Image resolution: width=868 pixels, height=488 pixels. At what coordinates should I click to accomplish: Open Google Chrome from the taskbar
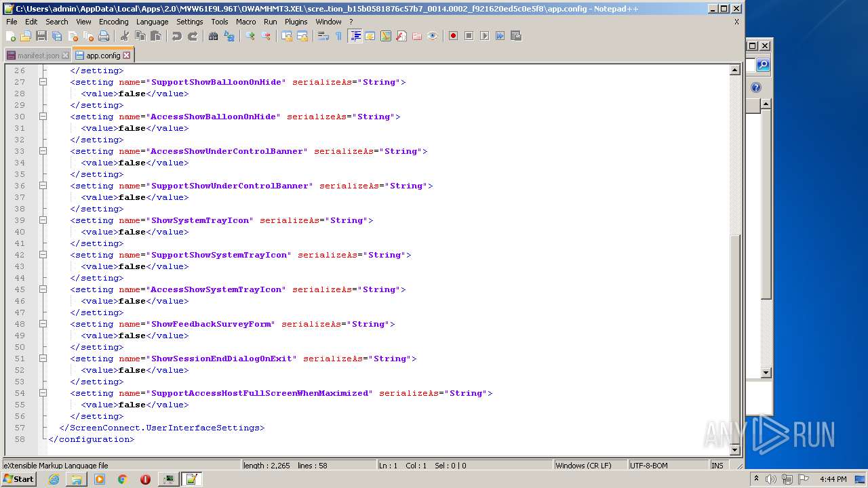tap(122, 479)
